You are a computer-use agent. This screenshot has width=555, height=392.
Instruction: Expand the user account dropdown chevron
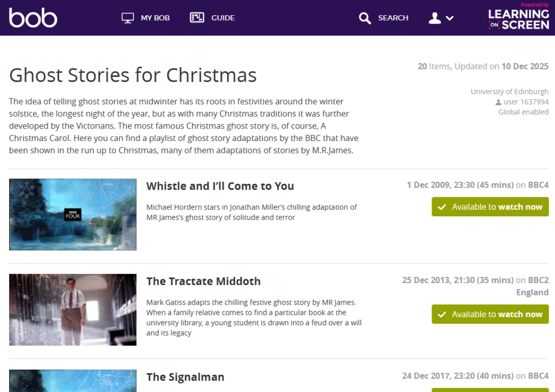pyautogui.click(x=449, y=18)
